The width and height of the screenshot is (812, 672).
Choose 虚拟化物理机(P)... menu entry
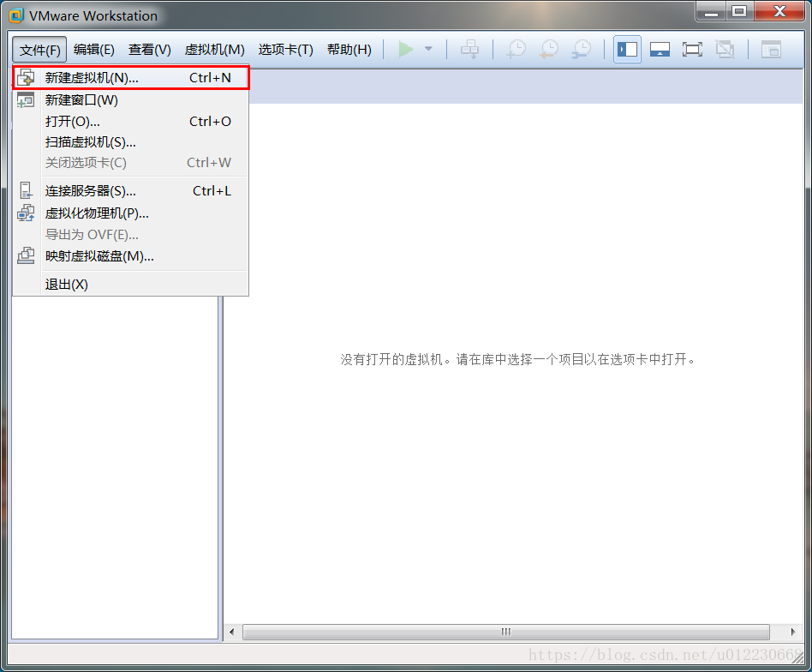coord(130,213)
